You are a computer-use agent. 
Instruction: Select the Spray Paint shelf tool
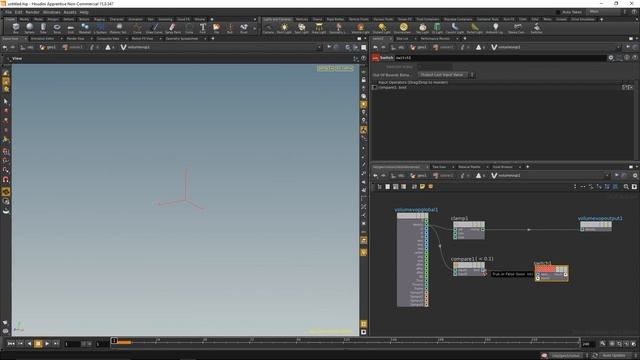tap(173, 28)
